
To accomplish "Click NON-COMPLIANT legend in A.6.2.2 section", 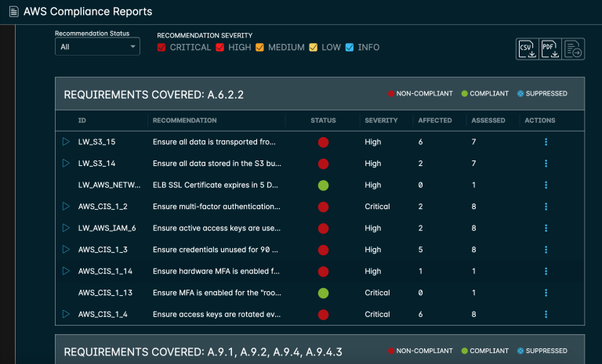I will (420, 94).
